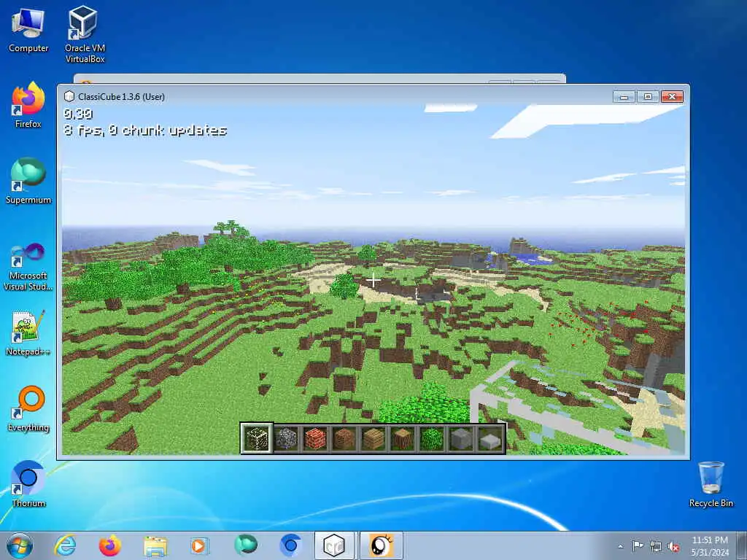Select the Everything search desktop shortcut
This screenshot has width=747, height=560.
(28, 408)
